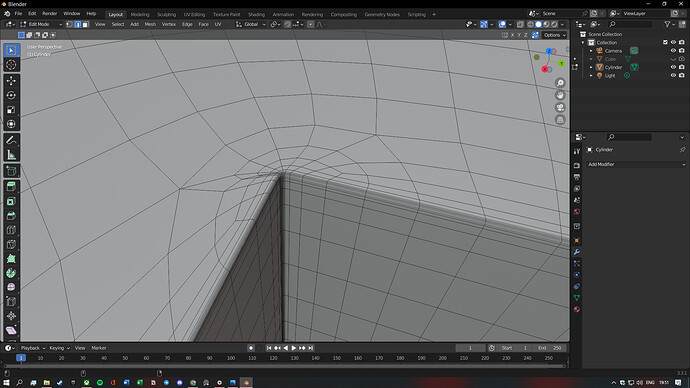Image resolution: width=690 pixels, height=388 pixels.
Task: Toggle X-ray display
Action: coord(520,25)
